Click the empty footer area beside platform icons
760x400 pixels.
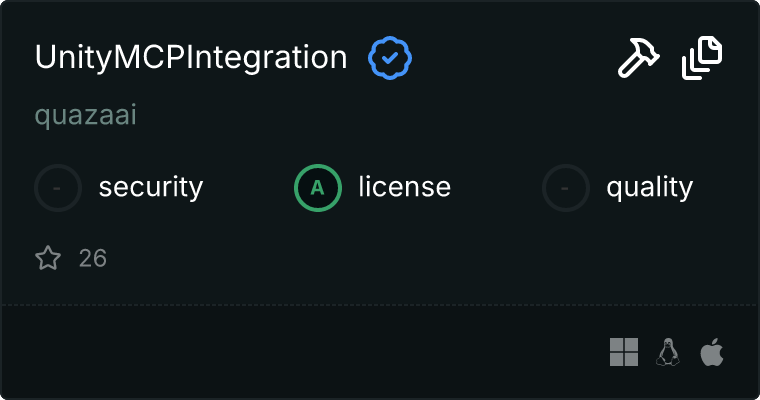click(300, 352)
